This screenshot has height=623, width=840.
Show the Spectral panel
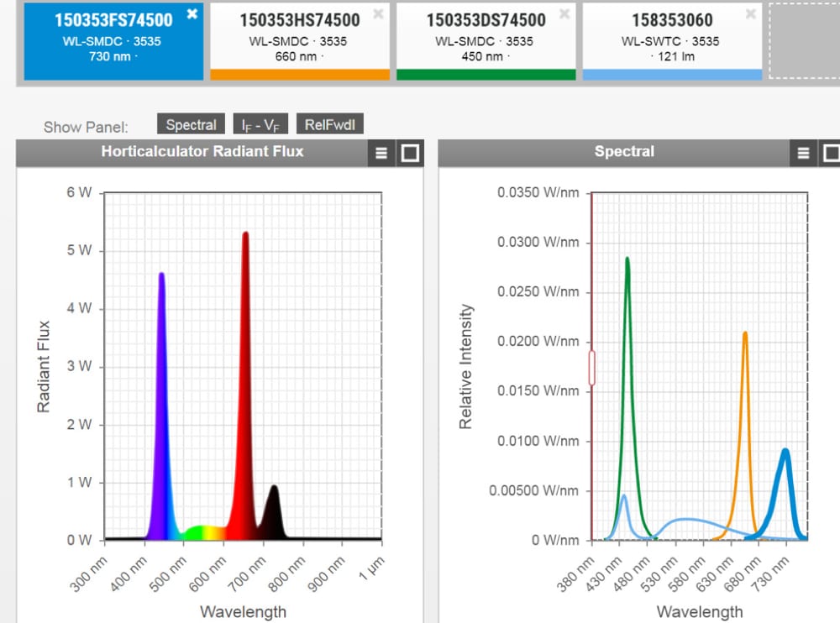tap(191, 124)
